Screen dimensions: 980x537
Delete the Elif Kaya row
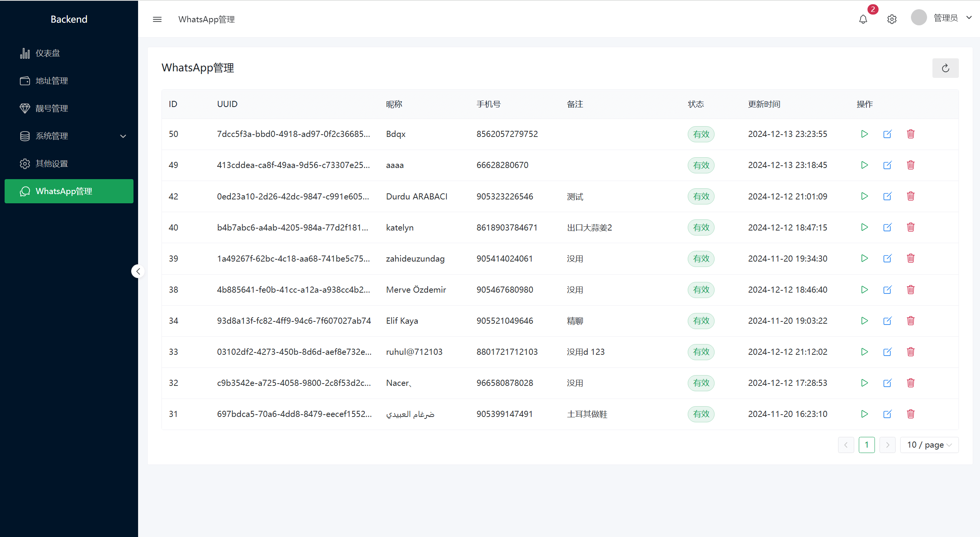point(911,321)
